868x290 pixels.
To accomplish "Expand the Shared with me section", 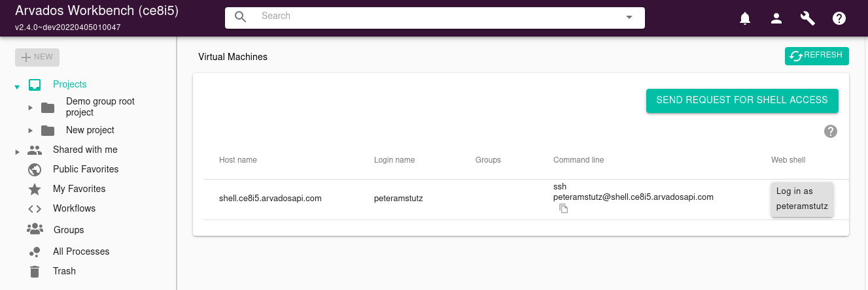I will coord(17,151).
